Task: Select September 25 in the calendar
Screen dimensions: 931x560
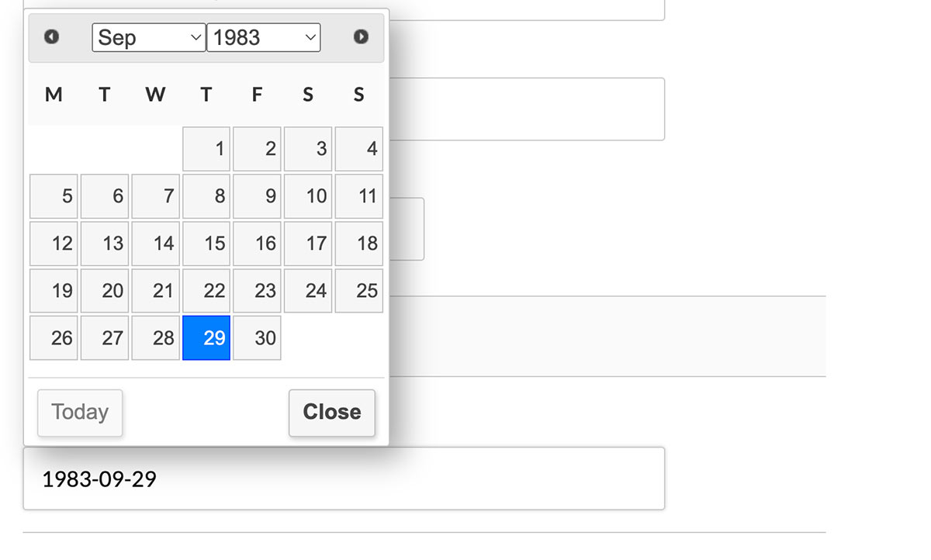Action: [358, 291]
